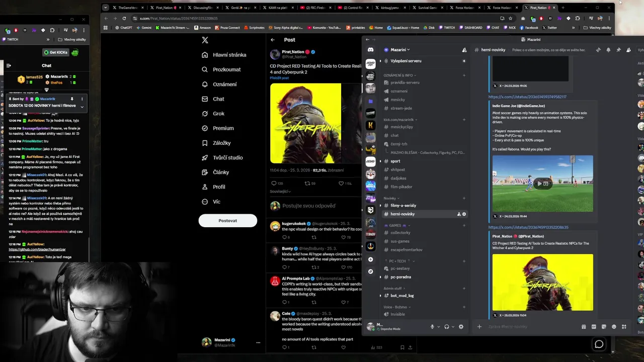Click create invite icon on herní-novinky
The width and height of the screenshot is (644, 362).
pyautogui.click(x=458, y=214)
